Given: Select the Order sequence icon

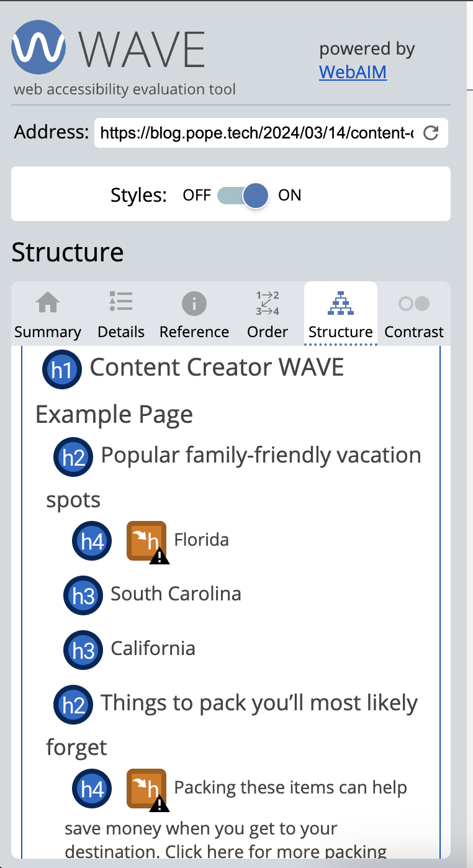Looking at the screenshot, I should click(x=267, y=302).
